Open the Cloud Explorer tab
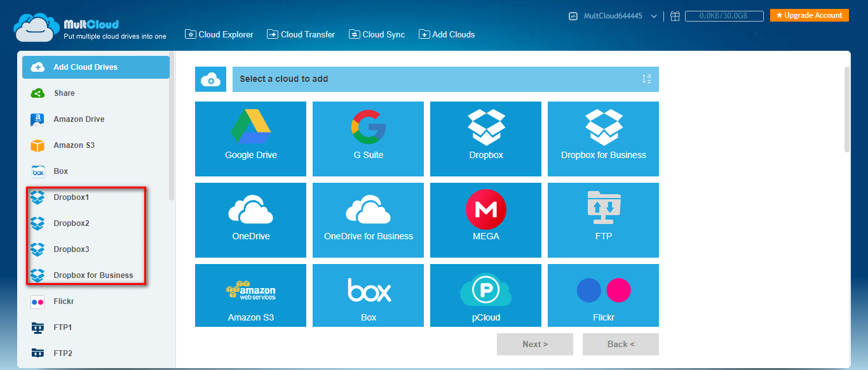This screenshot has width=868, height=370. [219, 34]
